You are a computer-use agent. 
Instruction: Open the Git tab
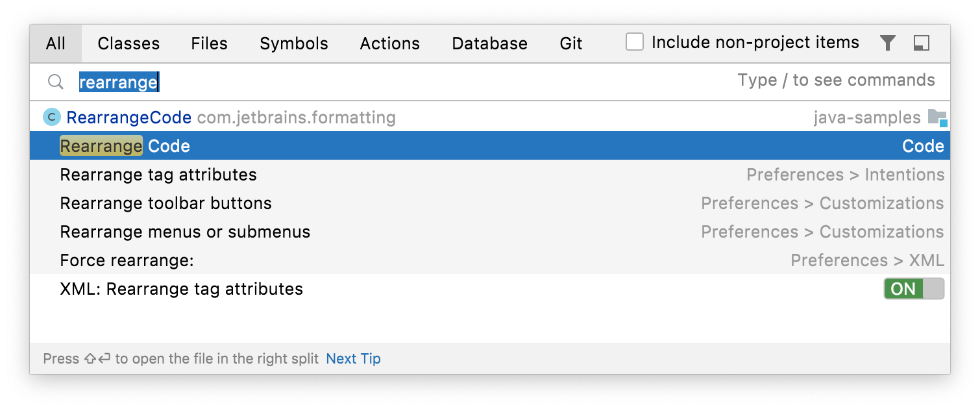tap(570, 43)
